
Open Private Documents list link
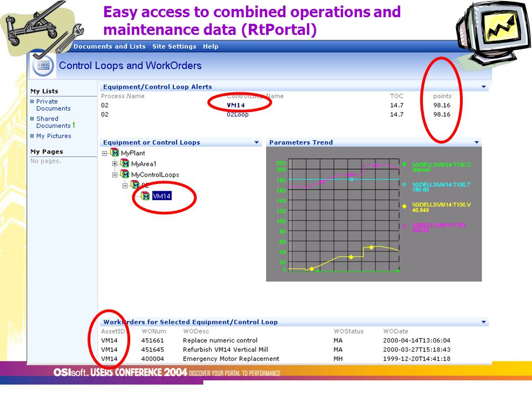[x=53, y=105]
